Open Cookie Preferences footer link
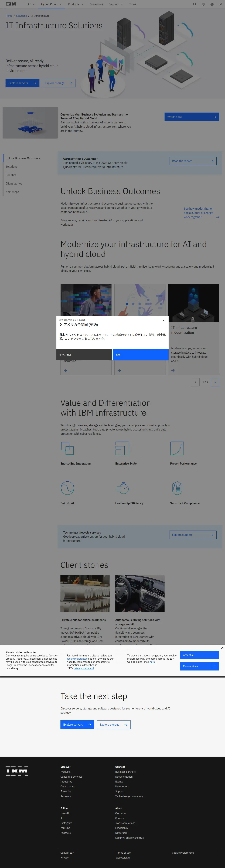Viewport: 225px width, 868px height. click(183, 853)
